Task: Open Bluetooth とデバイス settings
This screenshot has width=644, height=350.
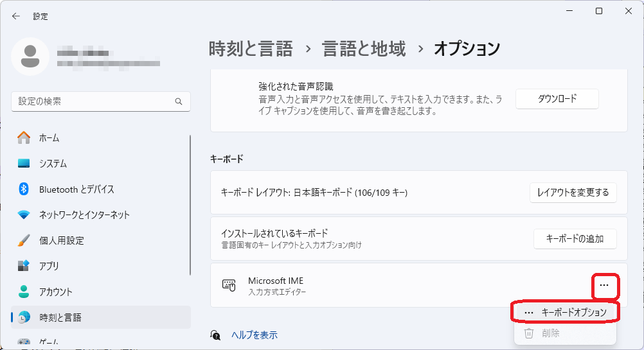Action: (x=76, y=189)
